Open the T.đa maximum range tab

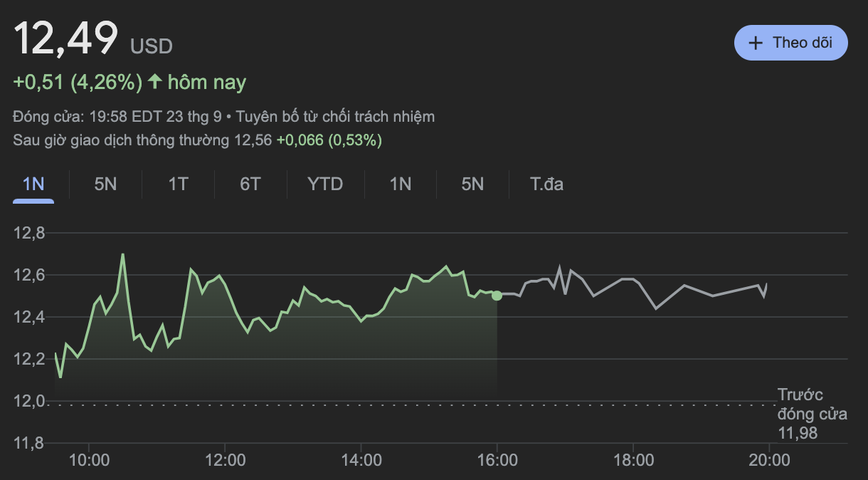point(546,184)
